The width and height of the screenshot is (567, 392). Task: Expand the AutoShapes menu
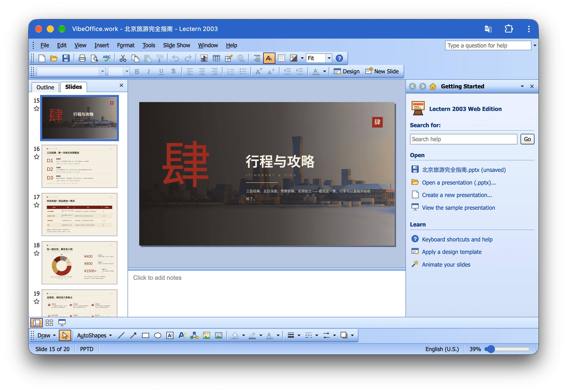click(x=94, y=335)
